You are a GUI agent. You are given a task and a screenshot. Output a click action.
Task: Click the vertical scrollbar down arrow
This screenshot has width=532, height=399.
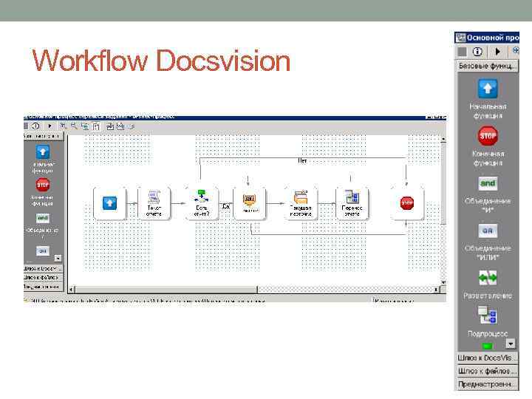click(x=443, y=282)
